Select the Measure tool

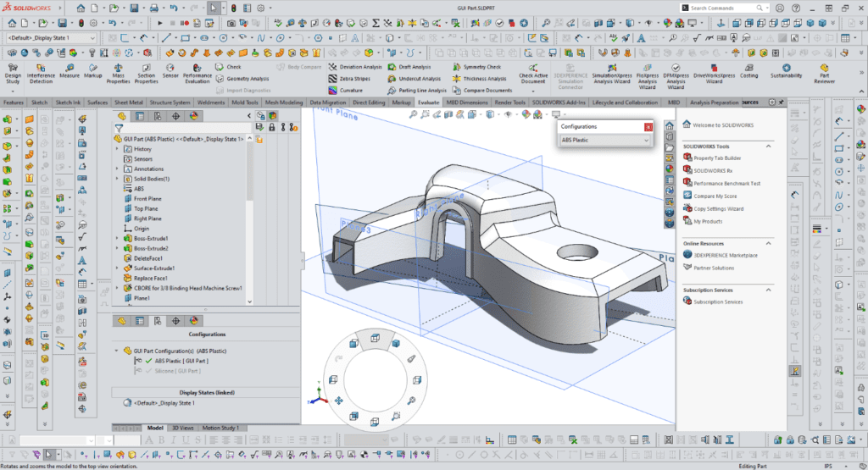pos(70,71)
